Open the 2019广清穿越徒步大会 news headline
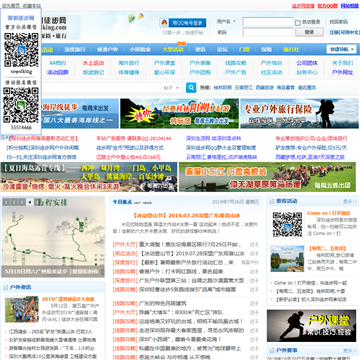Viewport: 360px width, 360px height. pyautogui.click(x=68, y=299)
